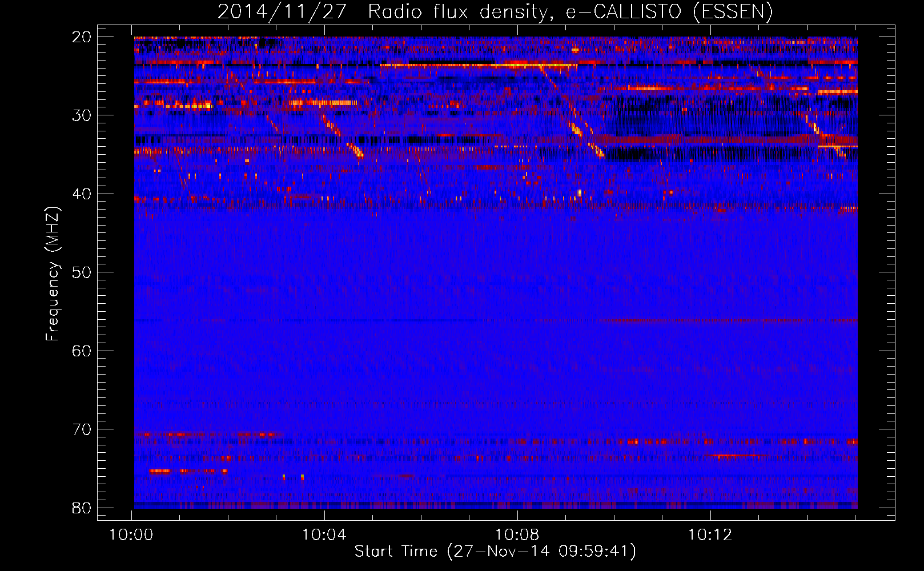Click the 60 MHz frequency tick label
Screen dimensions: 924x571
click(82, 351)
